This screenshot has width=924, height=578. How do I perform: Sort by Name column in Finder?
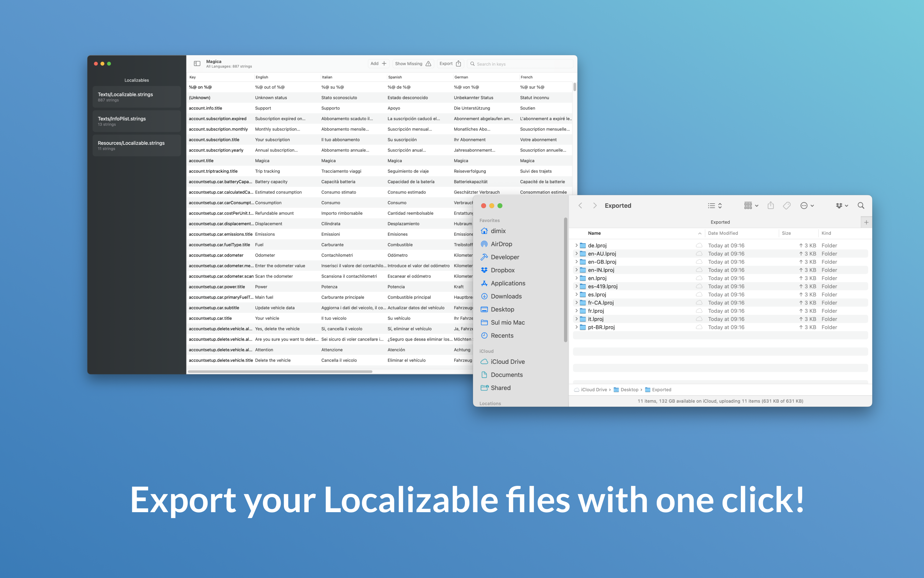coord(594,233)
